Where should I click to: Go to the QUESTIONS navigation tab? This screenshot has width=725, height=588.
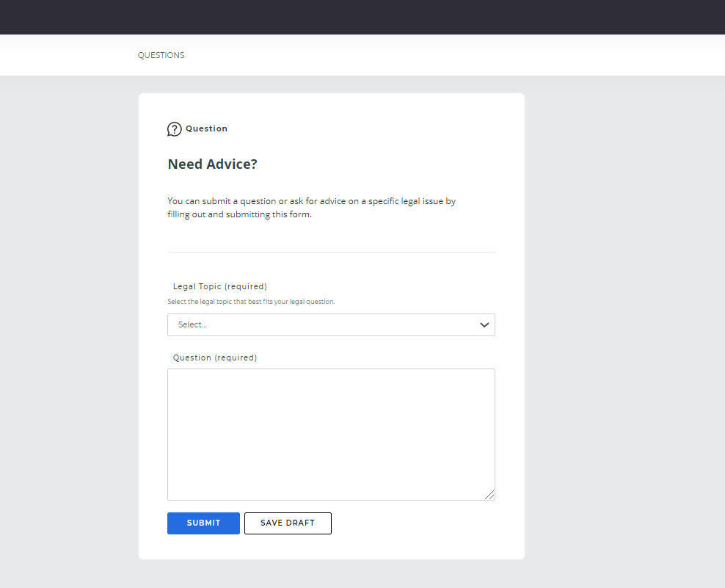161,55
